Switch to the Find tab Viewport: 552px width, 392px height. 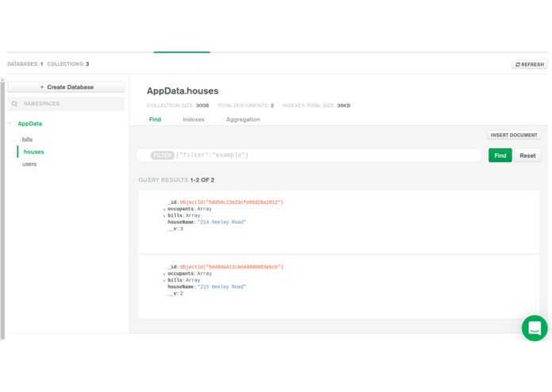(155, 120)
